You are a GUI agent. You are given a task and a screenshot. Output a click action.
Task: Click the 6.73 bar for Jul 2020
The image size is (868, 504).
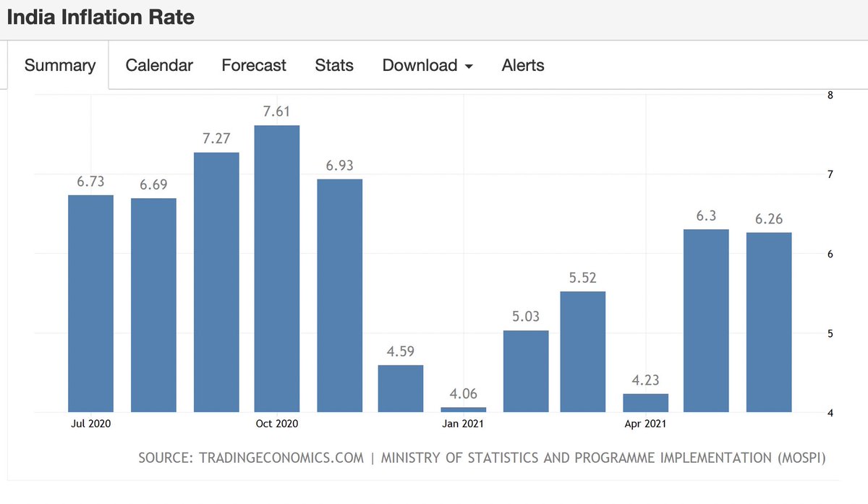tap(90, 304)
